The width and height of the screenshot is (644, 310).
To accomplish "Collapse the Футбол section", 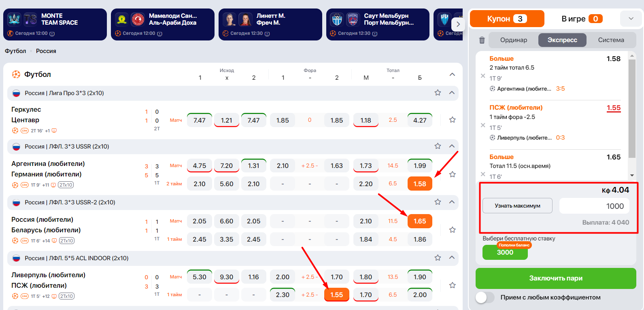I will pos(452,74).
